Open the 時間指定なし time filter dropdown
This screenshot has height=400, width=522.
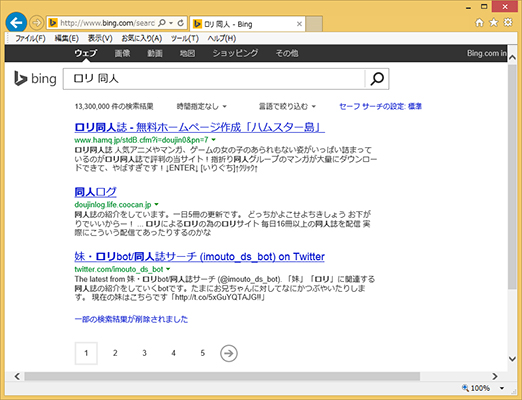[x=202, y=106]
